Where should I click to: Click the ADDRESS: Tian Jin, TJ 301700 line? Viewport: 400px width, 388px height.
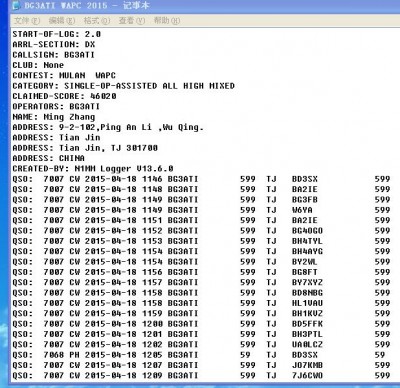85,148
